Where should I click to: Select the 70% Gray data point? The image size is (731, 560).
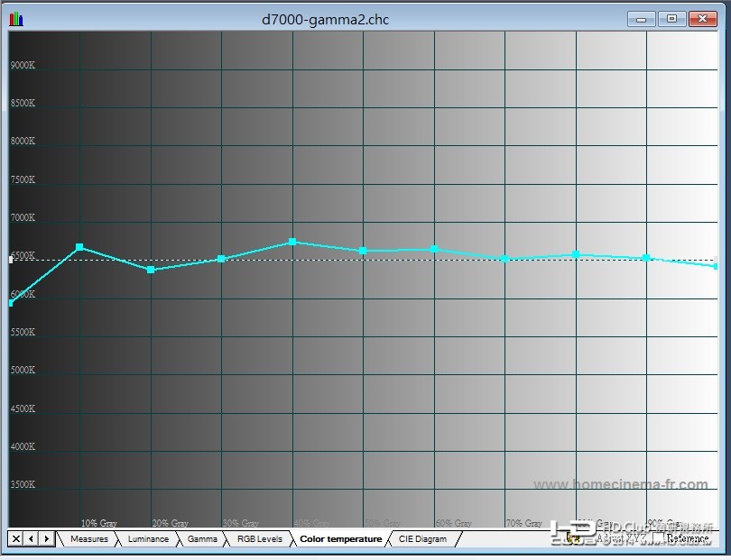click(x=504, y=259)
